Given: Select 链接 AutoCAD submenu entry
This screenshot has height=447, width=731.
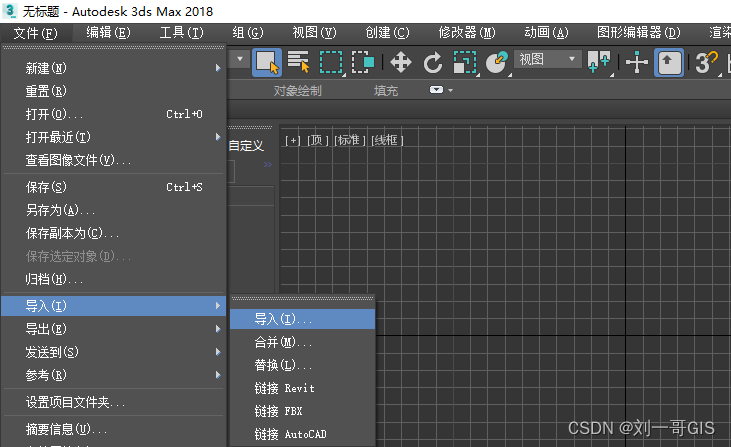Looking at the screenshot, I should [302, 434].
